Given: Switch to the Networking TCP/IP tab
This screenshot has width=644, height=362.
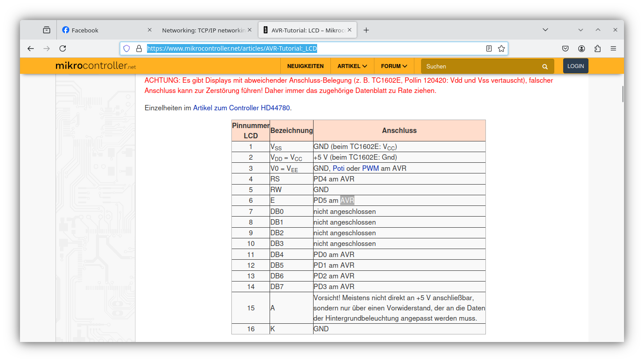Looking at the screenshot, I should [x=202, y=30].
